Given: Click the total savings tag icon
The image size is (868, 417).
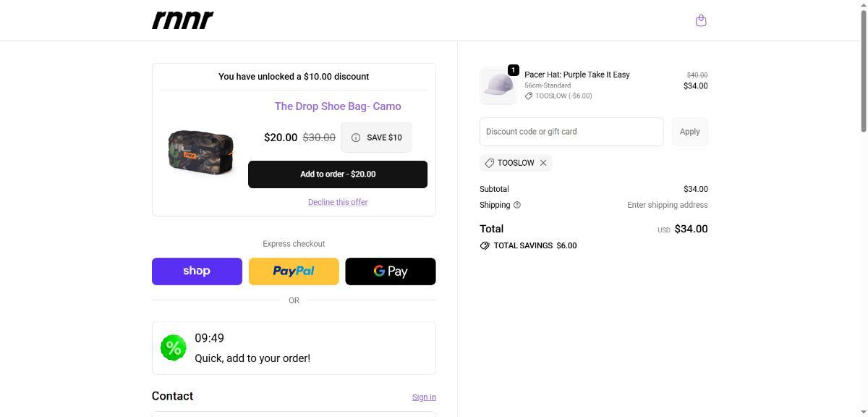Looking at the screenshot, I should tap(485, 245).
